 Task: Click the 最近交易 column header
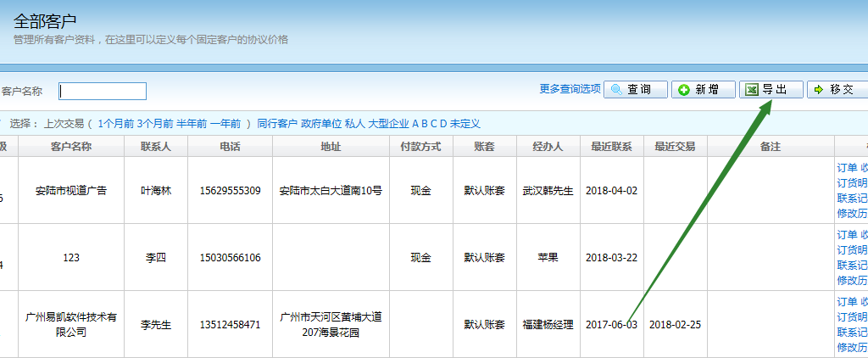(x=675, y=147)
